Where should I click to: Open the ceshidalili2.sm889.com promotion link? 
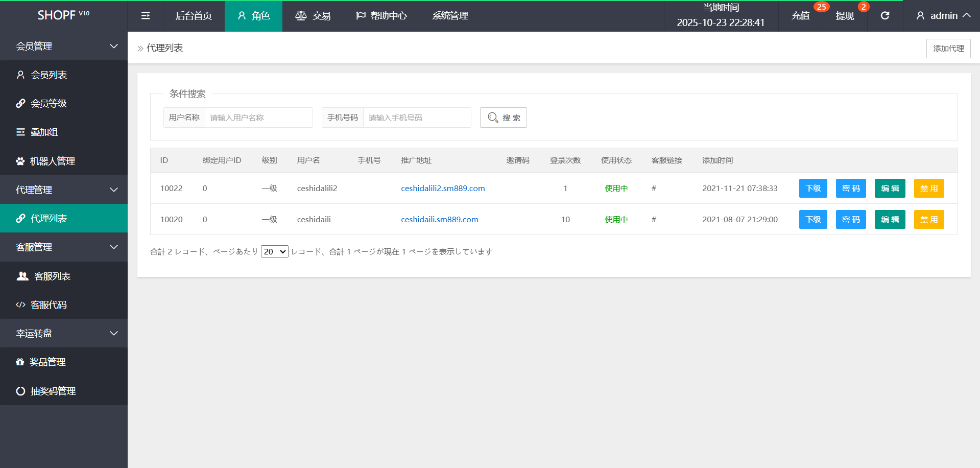tap(443, 189)
